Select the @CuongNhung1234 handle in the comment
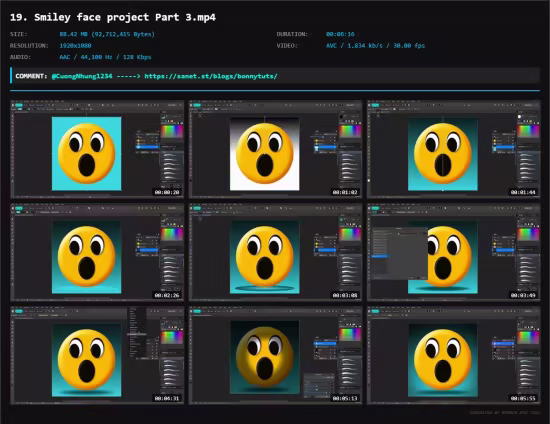The width and height of the screenshot is (550, 424). pos(82,76)
